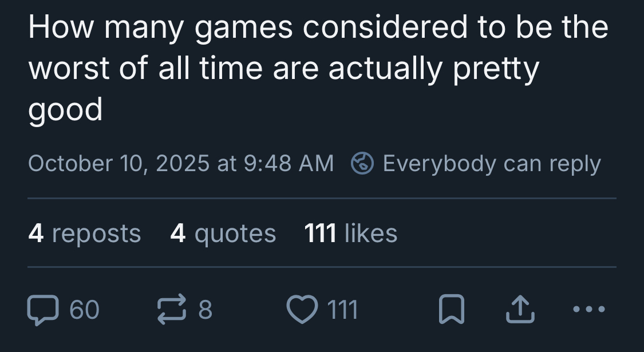This screenshot has height=352, width=644.
Task: Click the 111 count beside the heart
Action: pos(342,310)
